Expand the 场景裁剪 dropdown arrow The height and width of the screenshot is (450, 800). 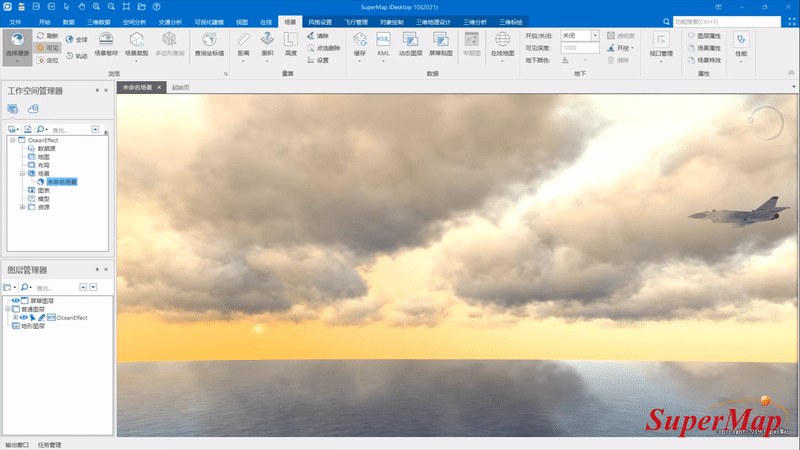point(136,61)
